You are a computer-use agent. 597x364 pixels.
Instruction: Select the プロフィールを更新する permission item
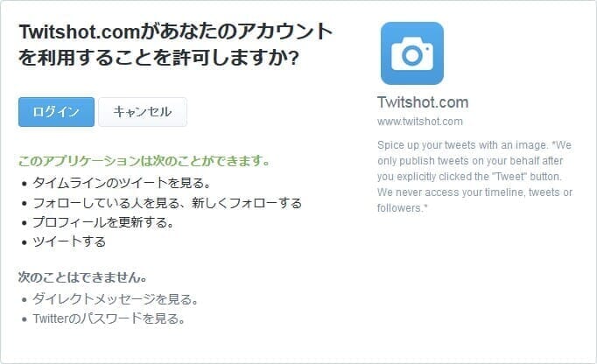pyautogui.click(x=102, y=222)
